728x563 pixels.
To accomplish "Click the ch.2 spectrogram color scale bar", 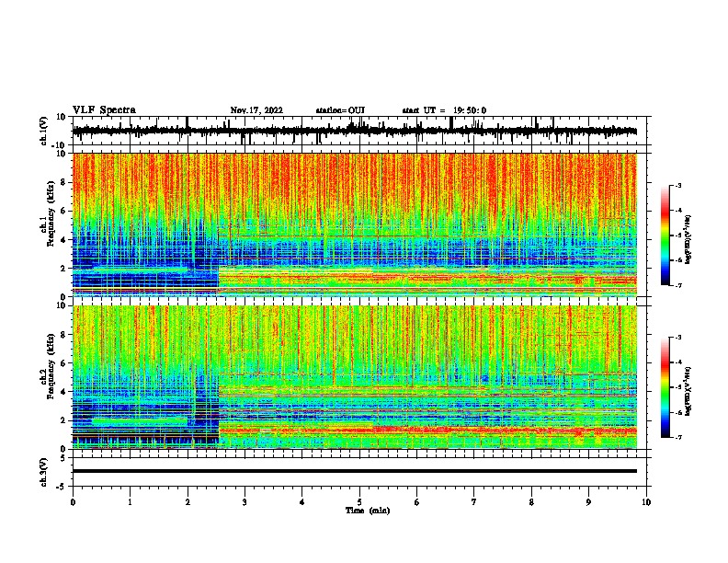I will pos(665,387).
